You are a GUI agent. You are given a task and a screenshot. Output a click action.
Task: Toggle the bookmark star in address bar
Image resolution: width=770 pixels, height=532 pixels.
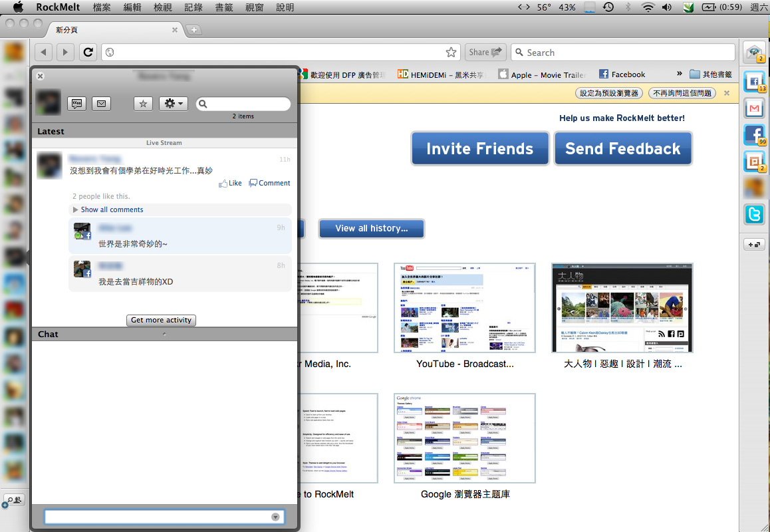pyautogui.click(x=451, y=53)
